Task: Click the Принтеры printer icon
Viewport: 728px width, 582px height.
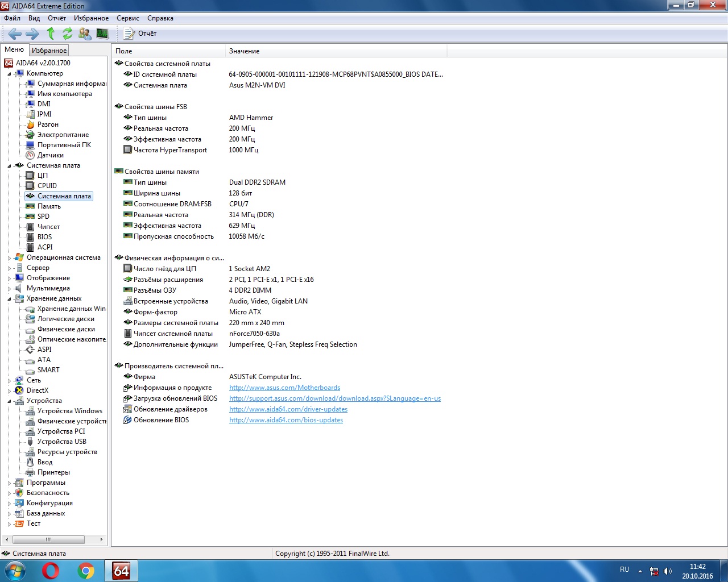Action: pyautogui.click(x=30, y=472)
